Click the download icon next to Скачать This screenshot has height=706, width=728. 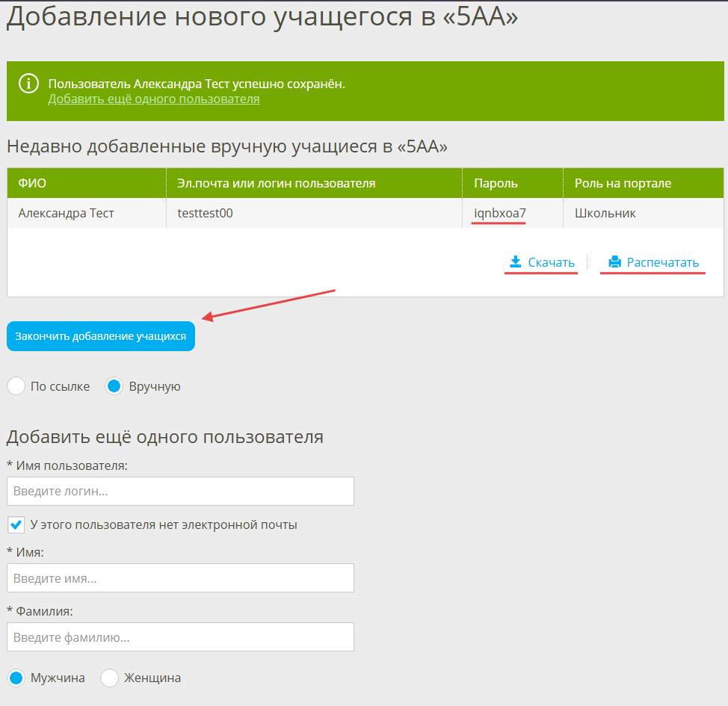point(516,261)
